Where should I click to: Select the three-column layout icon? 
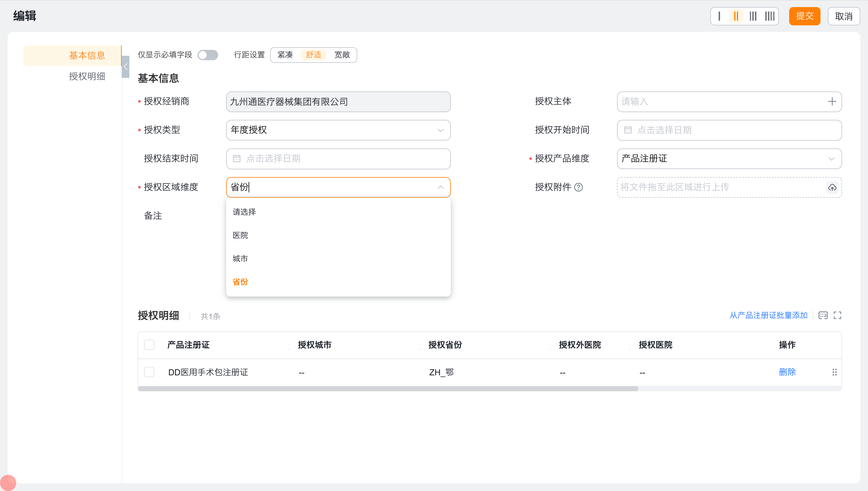point(753,16)
